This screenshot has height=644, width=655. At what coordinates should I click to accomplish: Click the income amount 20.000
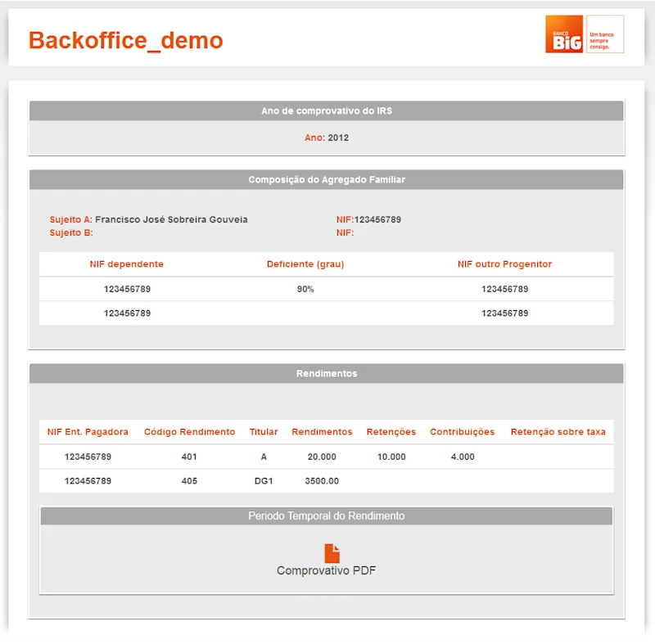point(322,457)
